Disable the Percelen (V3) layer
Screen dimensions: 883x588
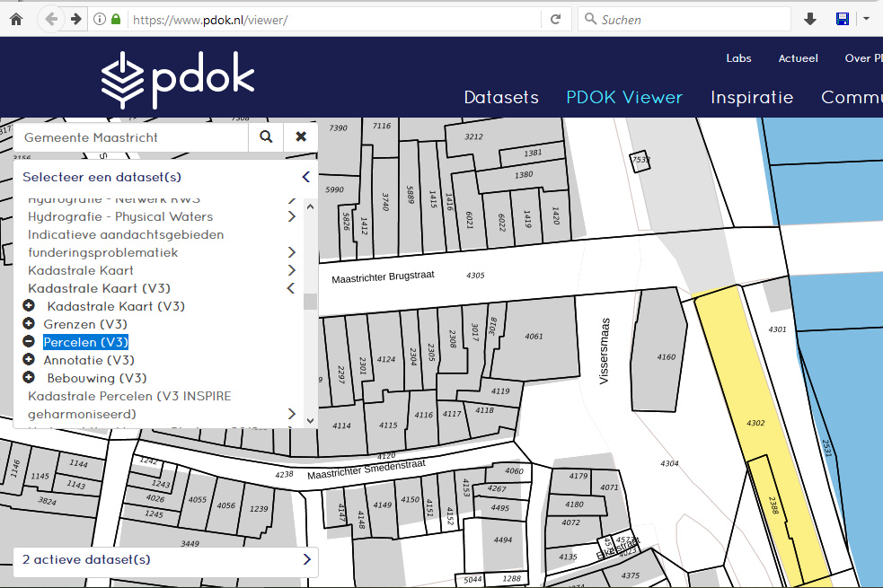click(x=29, y=342)
